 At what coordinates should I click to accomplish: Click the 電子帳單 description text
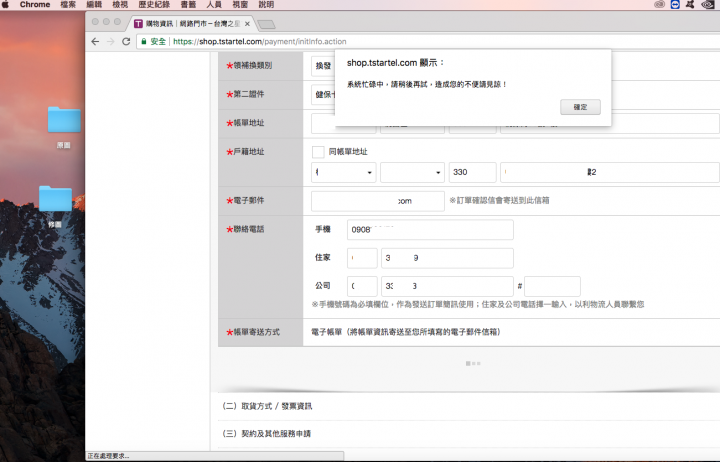pos(406,332)
